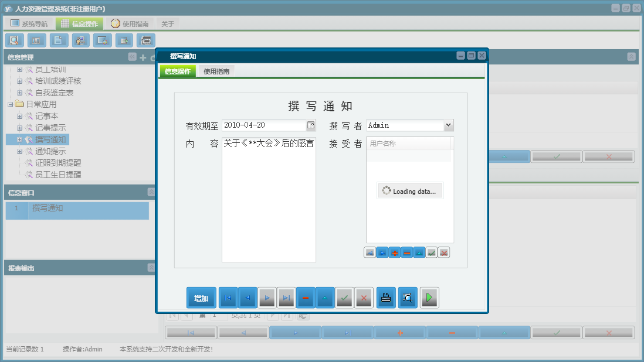Expand the 员工培训 tree node
The image size is (644, 362).
click(x=20, y=70)
